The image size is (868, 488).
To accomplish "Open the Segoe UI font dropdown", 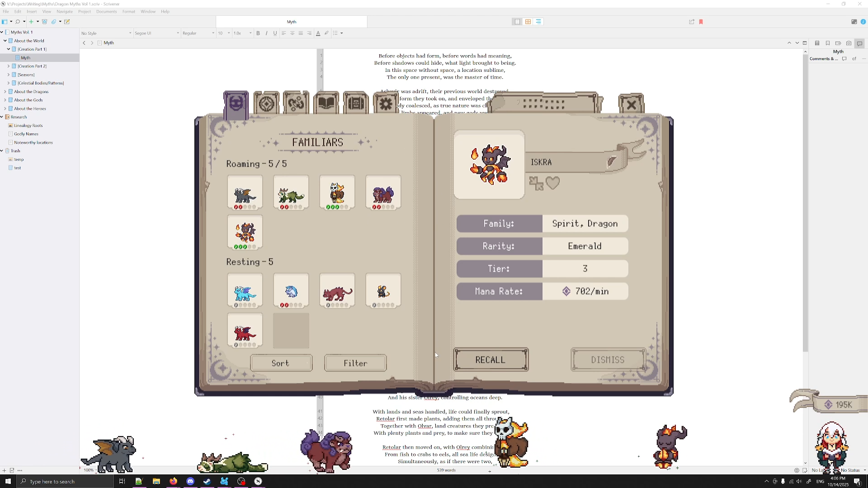I will coord(156,33).
